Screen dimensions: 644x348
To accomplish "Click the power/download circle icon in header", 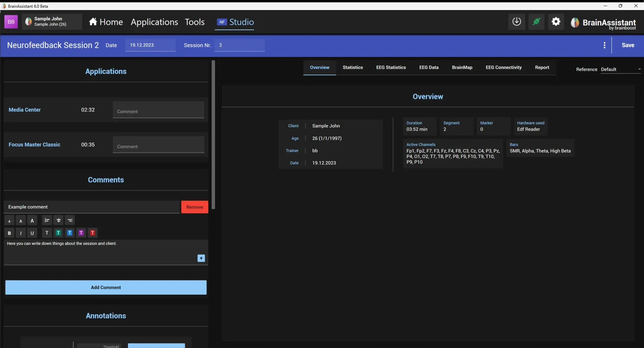I will [x=517, y=22].
